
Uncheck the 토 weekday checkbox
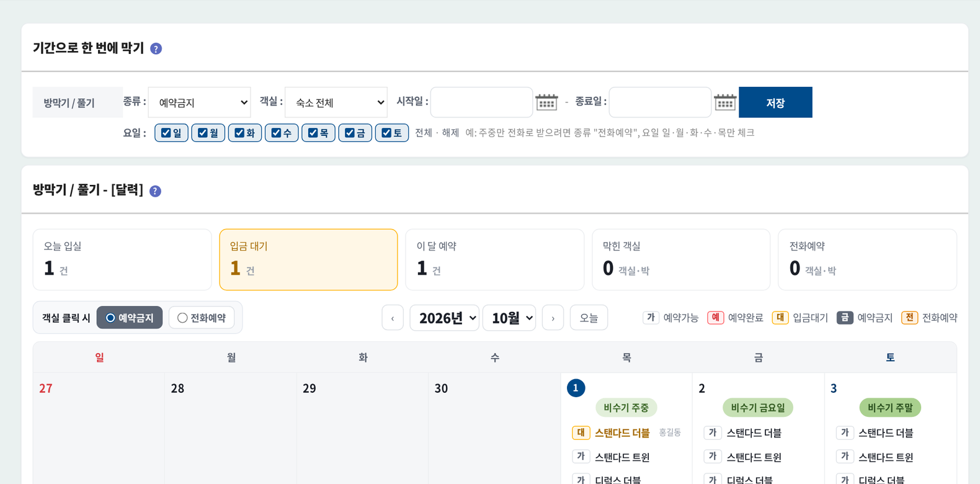386,133
